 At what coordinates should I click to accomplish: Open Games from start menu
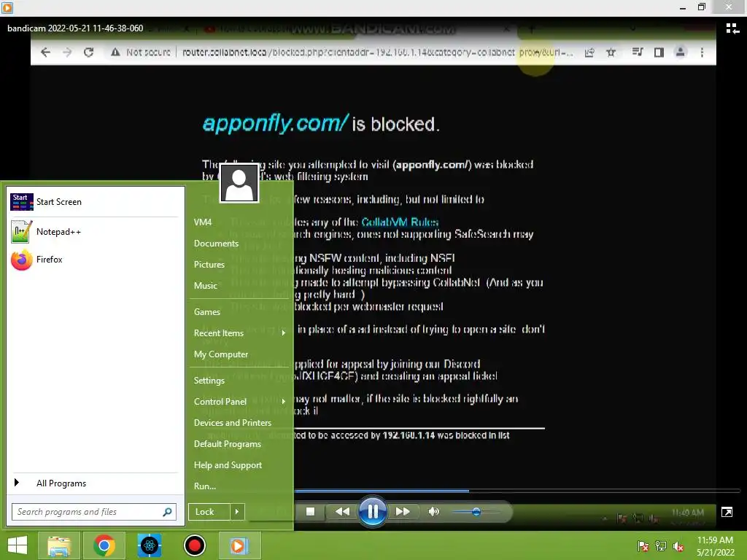[x=206, y=312]
